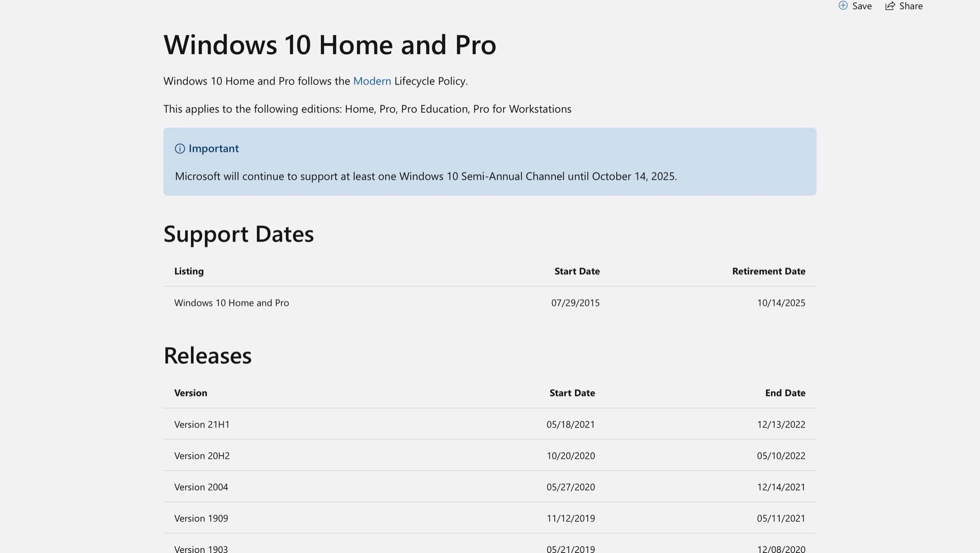Click the 10/14/2025 retirement date cell
Screen dimensions: 980x553
pyautogui.click(x=780, y=303)
